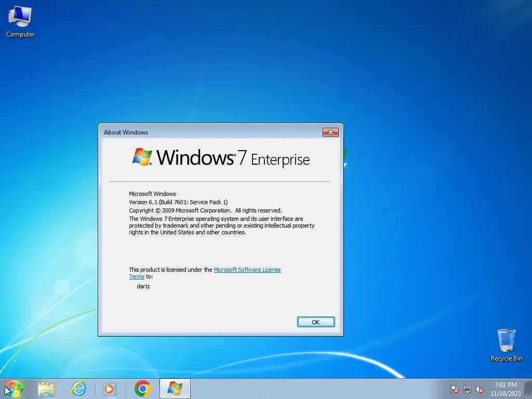532x399 pixels.
Task: Select the Recycle Bin desktop icon
Action: 506,345
